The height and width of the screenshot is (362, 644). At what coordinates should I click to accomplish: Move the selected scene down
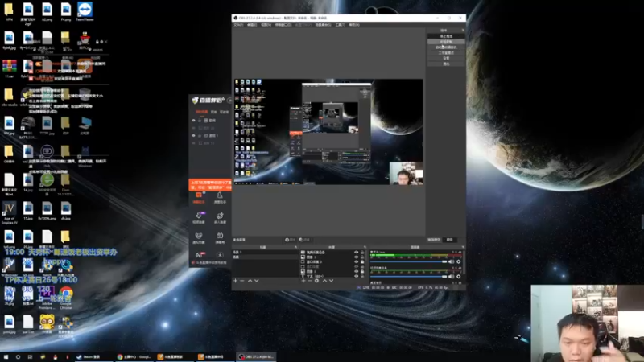[256, 281]
